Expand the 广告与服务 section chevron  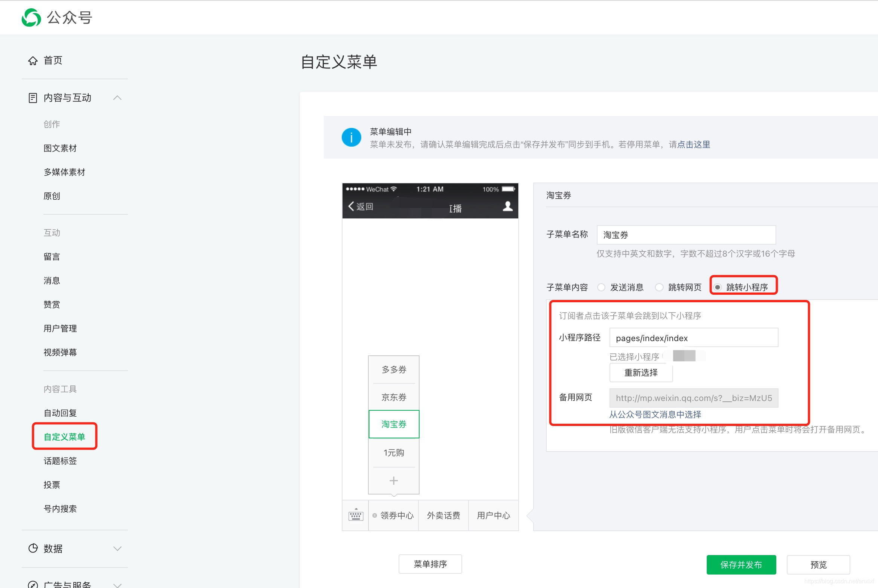[117, 585]
